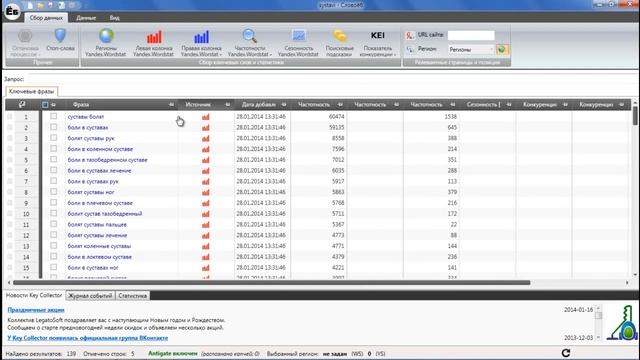Open the Key Collector application menu logo
Viewport: 640px width, 360px height.
pos(12,11)
